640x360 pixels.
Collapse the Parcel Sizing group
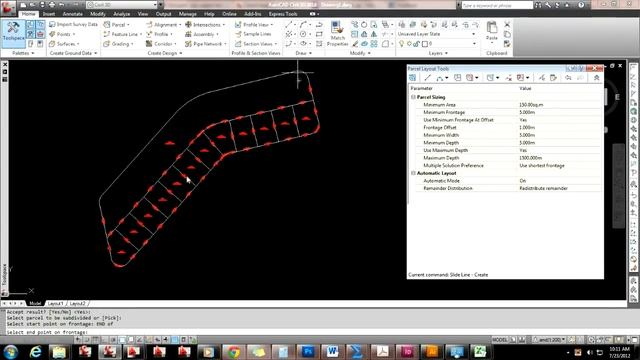pos(413,97)
